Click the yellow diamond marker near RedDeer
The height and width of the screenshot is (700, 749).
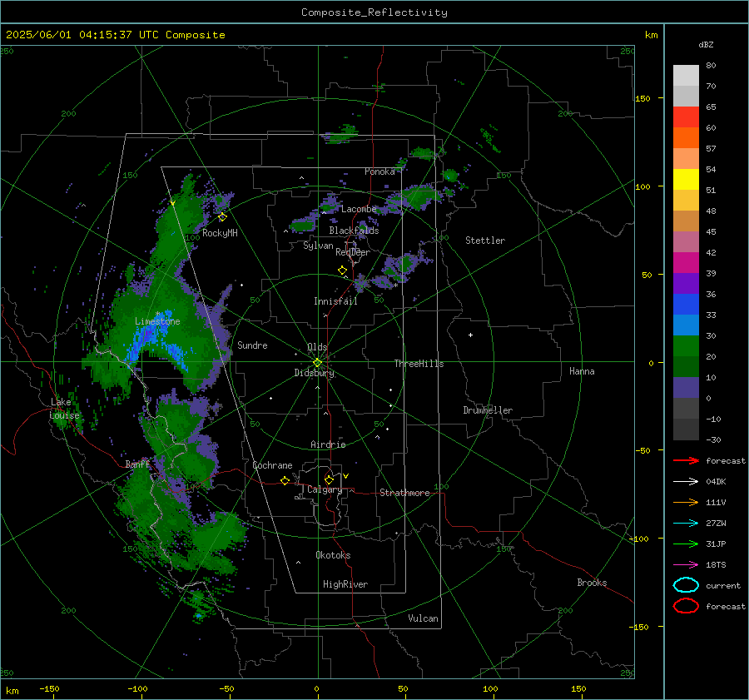click(x=342, y=271)
